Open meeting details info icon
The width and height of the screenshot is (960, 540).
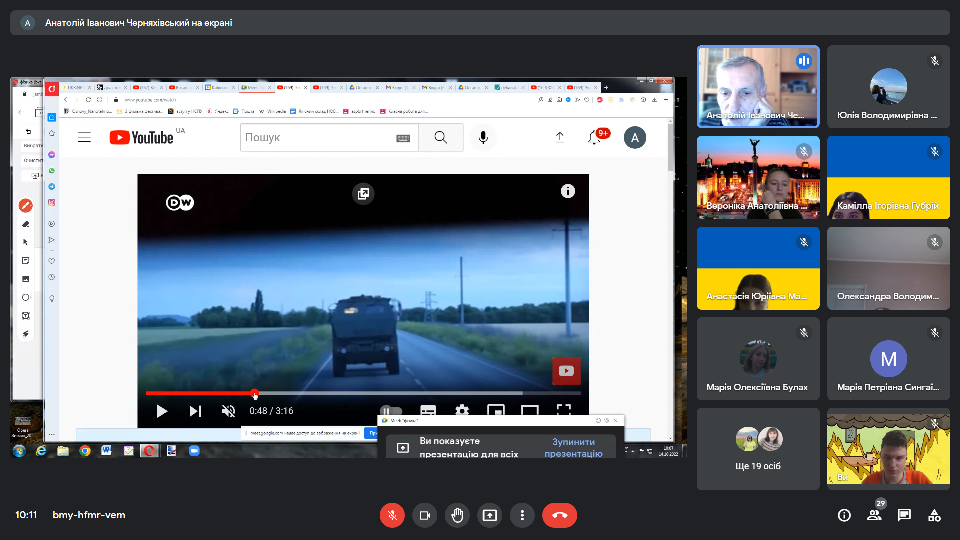coord(844,515)
